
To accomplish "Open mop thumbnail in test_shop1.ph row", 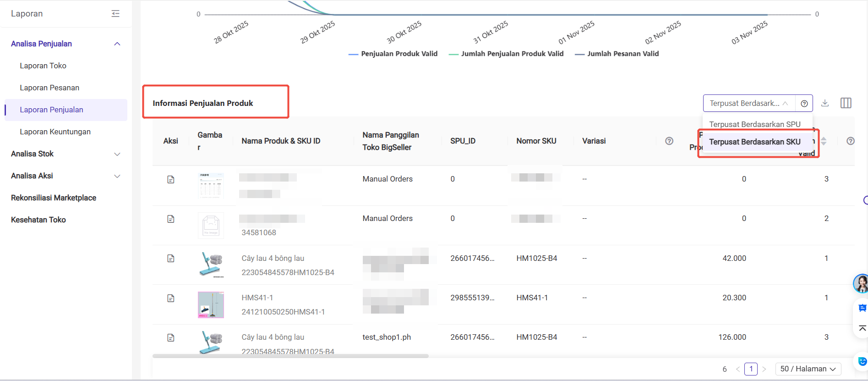I will (211, 342).
